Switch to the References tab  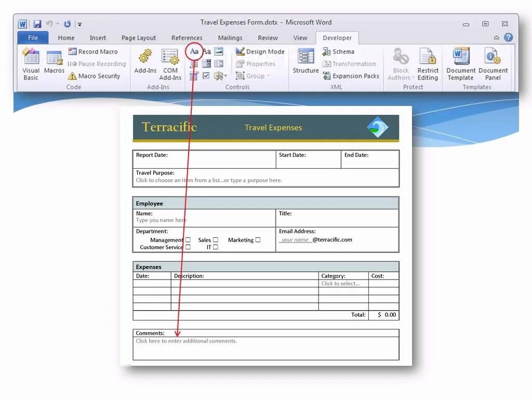(187, 37)
